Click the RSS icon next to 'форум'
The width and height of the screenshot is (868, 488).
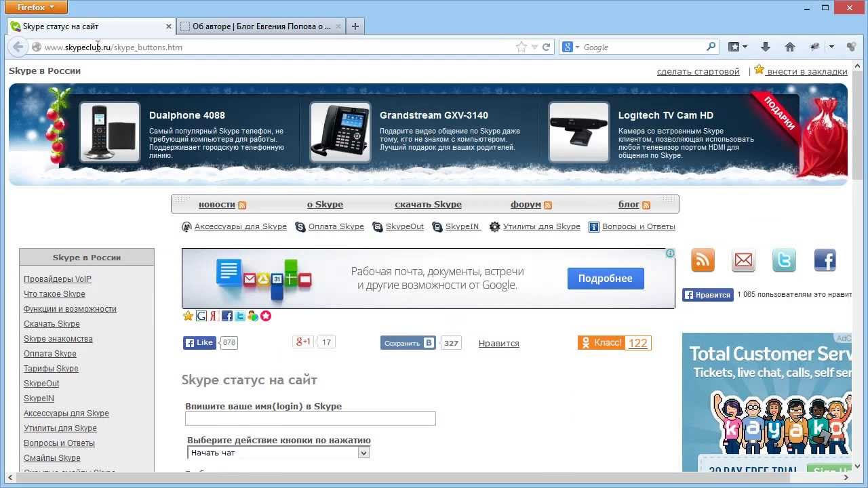pos(548,205)
